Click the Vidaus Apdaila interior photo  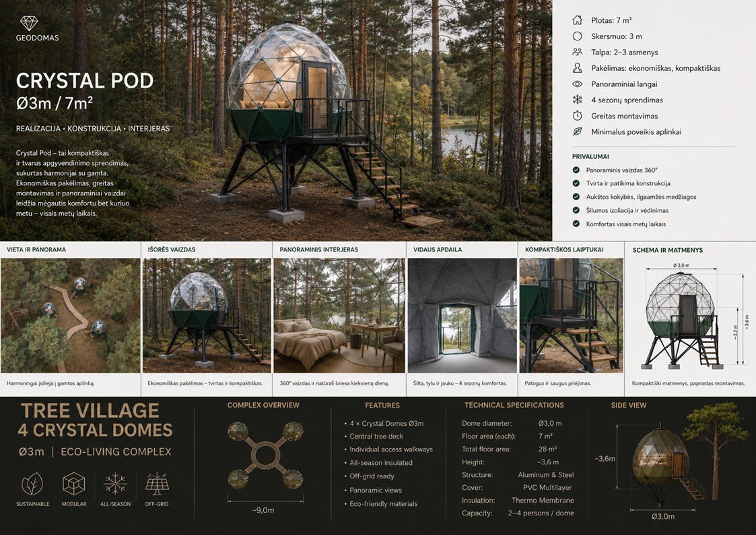[x=462, y=315]
